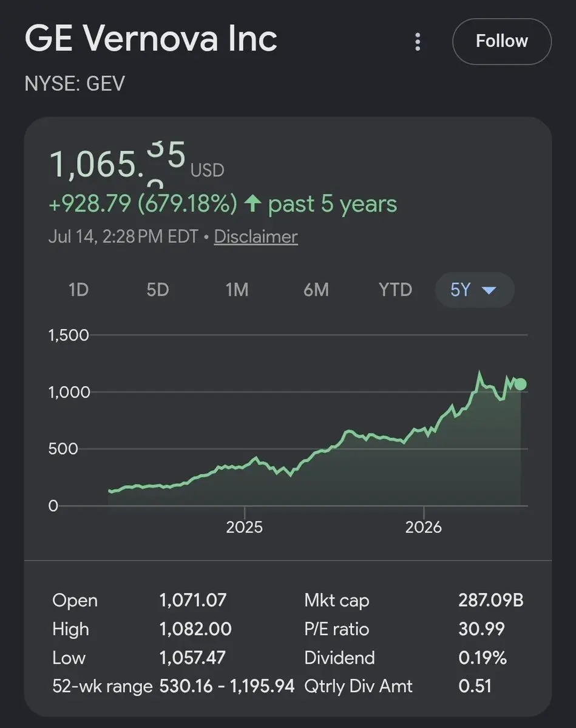
Task: Click the 2026 axis label on chart
Action: click(x=423, y=528)
